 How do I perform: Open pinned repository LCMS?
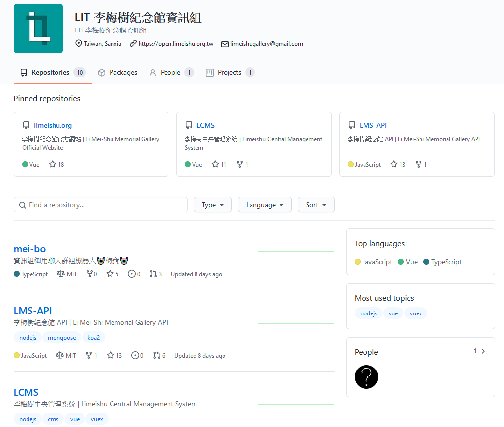[205, 125]
